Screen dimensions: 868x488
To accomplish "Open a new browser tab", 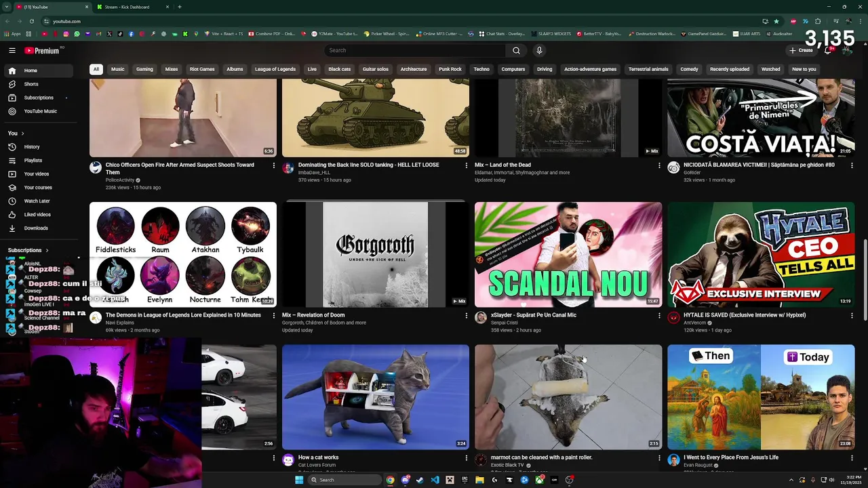I will pyautogui.click(x=180, y=7).
